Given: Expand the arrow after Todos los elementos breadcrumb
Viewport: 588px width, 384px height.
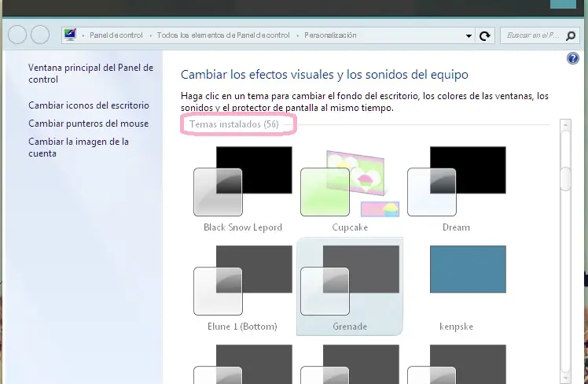Looking at the screenshot, I should [298, 35].
